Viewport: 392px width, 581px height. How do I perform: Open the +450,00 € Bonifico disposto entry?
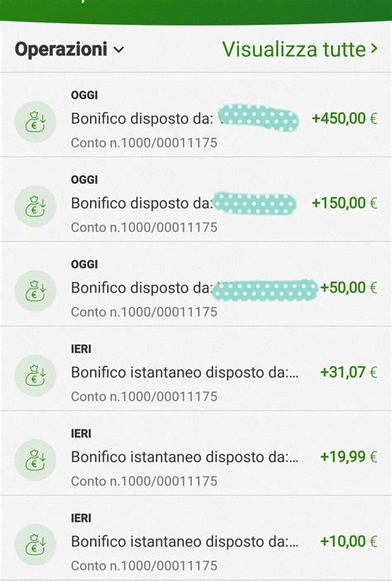click(196, 115)
